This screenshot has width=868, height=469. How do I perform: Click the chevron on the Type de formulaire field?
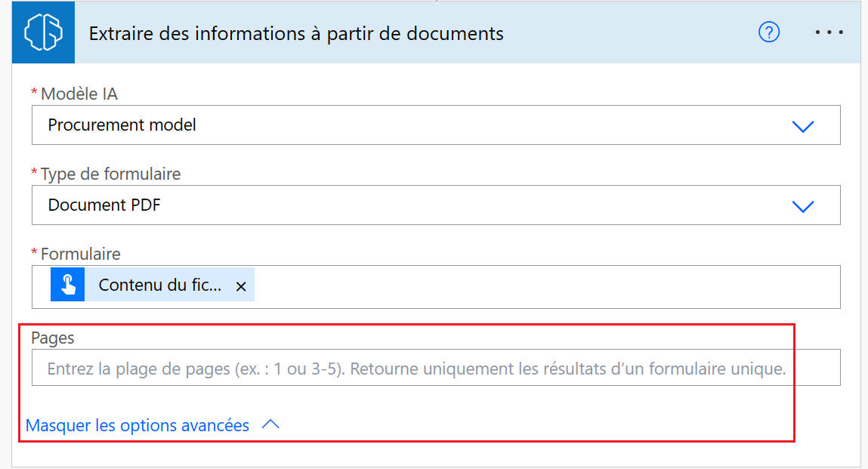coord(803,205)
